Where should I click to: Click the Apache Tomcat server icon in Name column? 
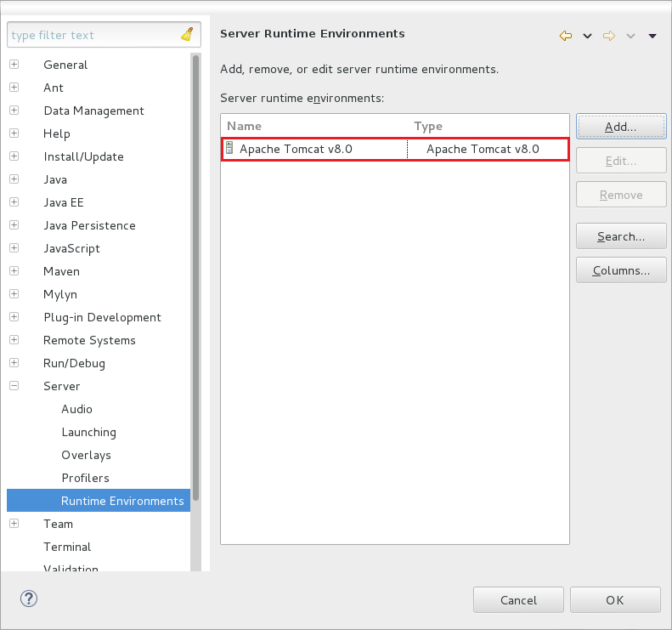pyautogui.click(x=229, y=148)
